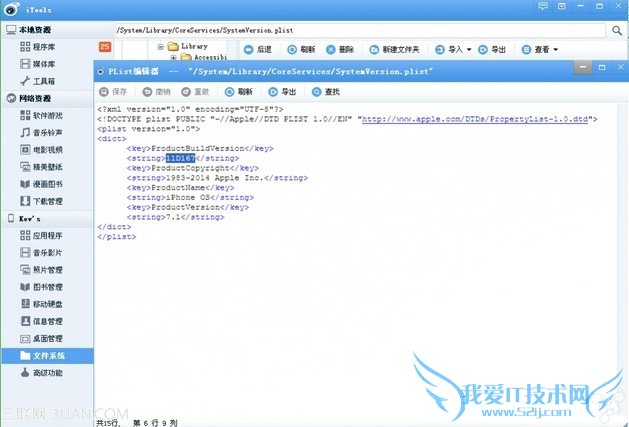This screenshot has height=427, width=629.
Task: Maximize the PList editor window
Action: (602, 67)
